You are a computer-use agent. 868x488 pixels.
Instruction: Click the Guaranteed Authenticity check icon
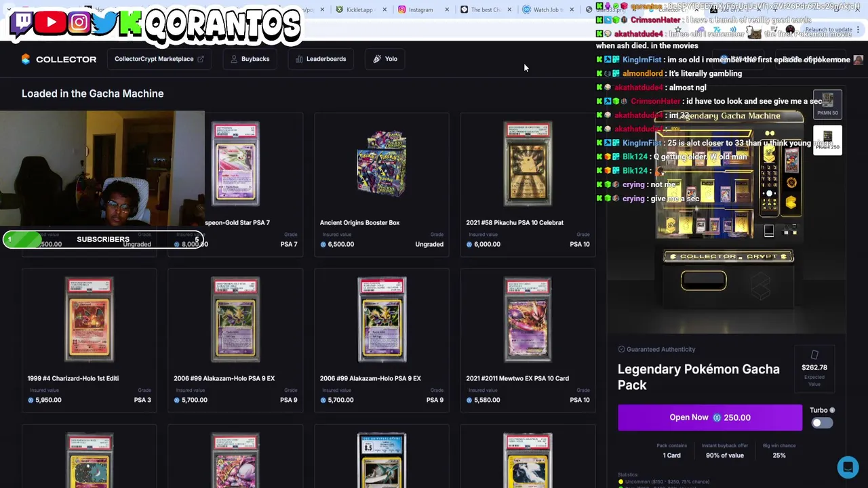pos(621,349)
